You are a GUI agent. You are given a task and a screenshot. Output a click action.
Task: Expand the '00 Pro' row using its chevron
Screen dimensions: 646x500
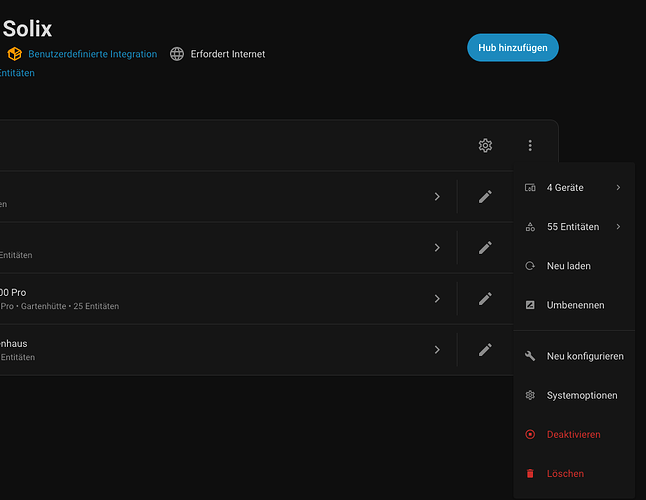pyautogui.click(x=437, y=298)
